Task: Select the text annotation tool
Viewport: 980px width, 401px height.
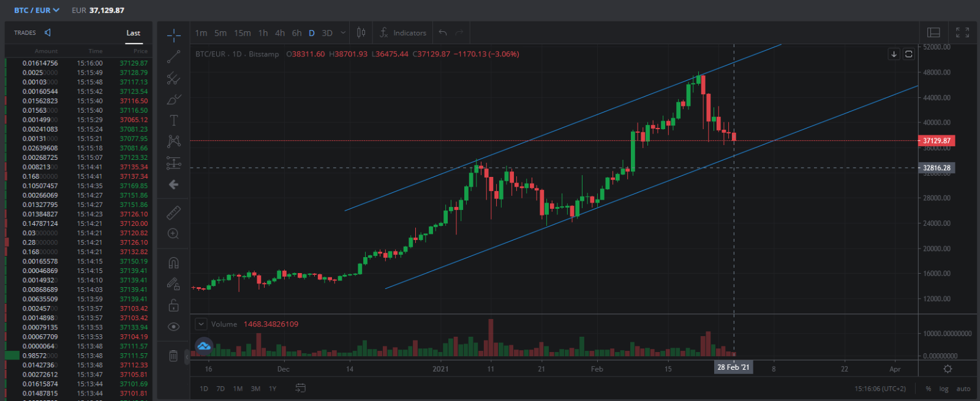Action: [174, 121]
